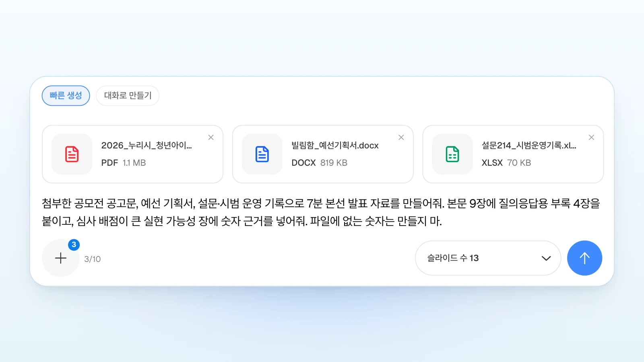Click the DOCX 819 KB size label
The width and height of the screenshot is (644, 362).
tap(319, 163)
